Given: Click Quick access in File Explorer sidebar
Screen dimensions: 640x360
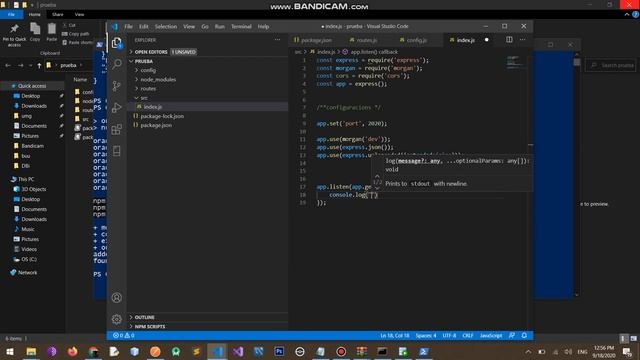Looking at the screenshot, I should 32,86.
